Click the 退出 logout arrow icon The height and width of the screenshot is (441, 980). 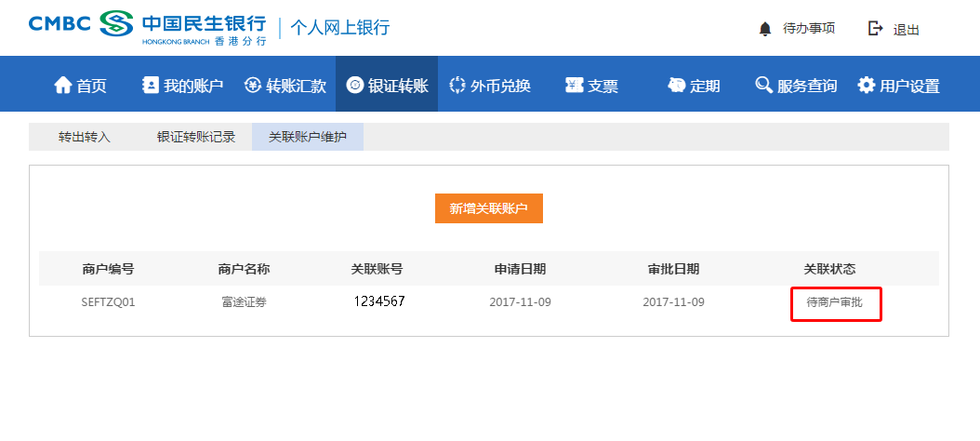875,28
